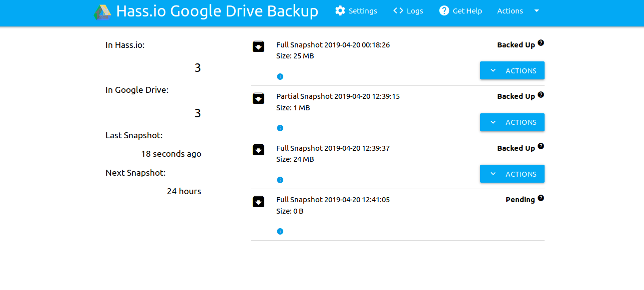
Task: Open Actions dropdown for 00:18:26 snapshot
Action: coord(512,70)
